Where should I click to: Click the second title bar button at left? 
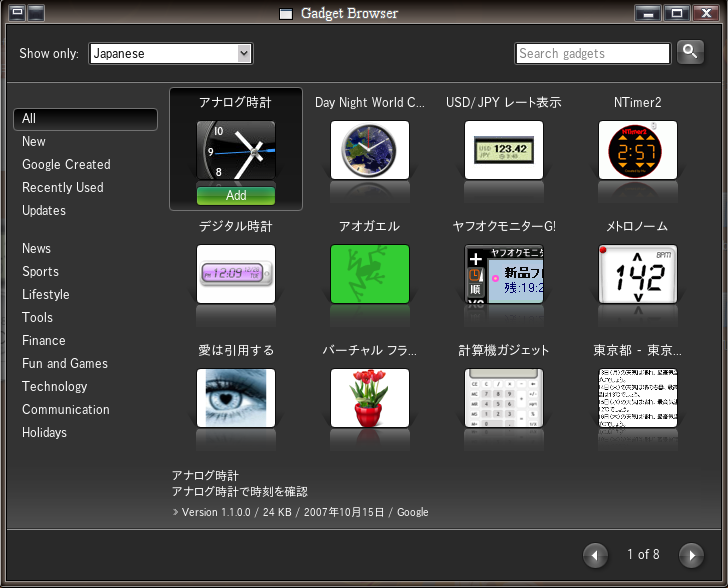click(36, 13)
